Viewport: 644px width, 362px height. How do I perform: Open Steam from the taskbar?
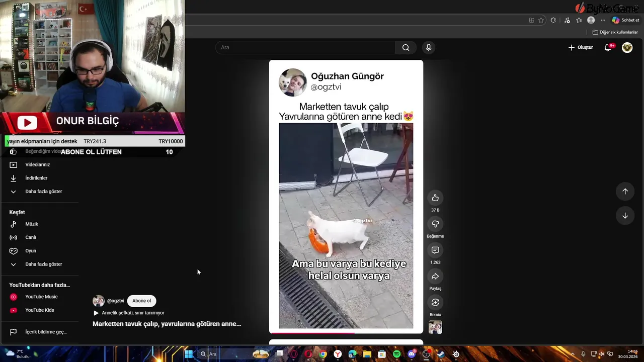click(441, 354)
